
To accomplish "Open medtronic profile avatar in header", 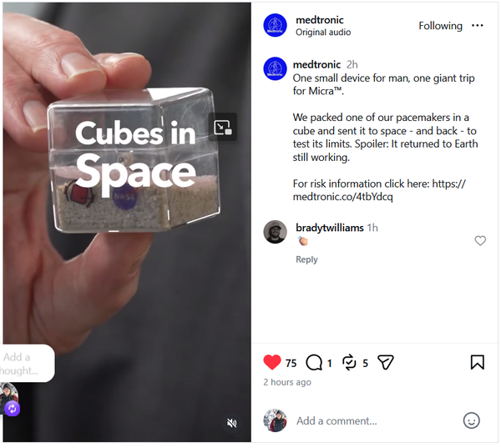I will 275,25.
